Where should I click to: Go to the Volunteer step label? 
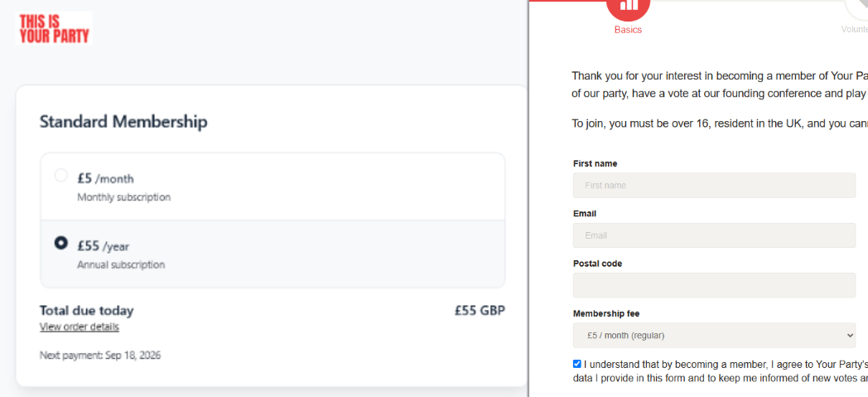tap(854, 30)
